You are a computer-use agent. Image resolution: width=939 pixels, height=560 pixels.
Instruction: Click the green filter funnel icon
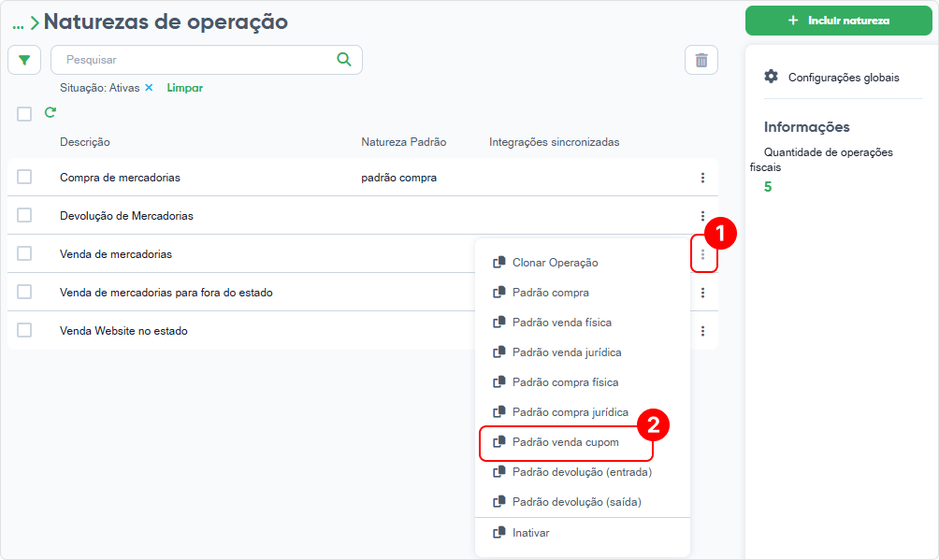coord(24,60)
